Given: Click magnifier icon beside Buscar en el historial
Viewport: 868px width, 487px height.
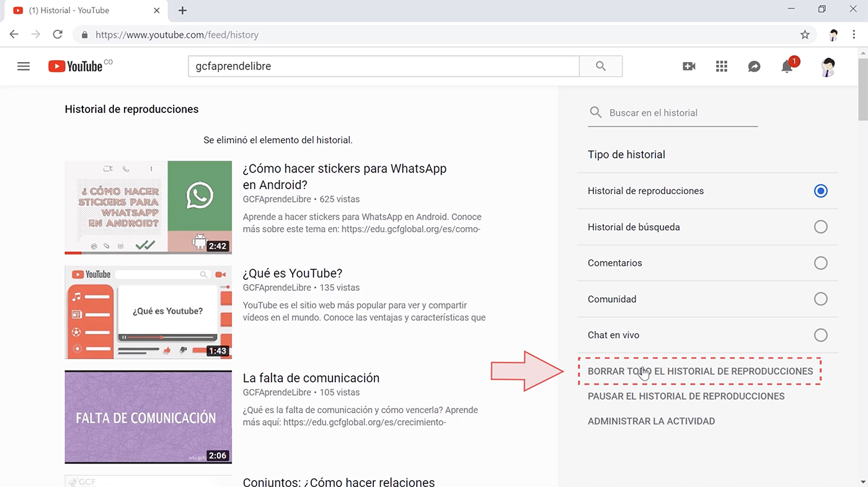Looking at the screenshot, I should tap(596, 112).
